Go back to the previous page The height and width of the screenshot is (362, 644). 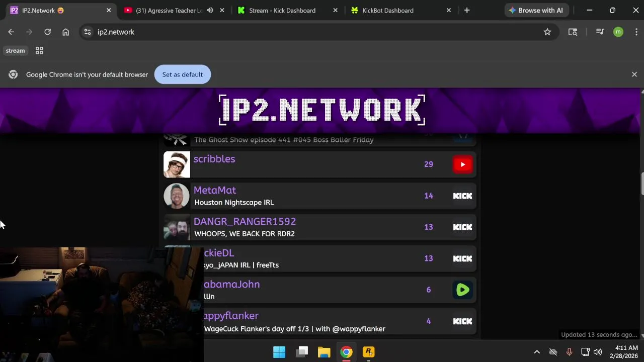pyautogui.click(x=11, y=32)
